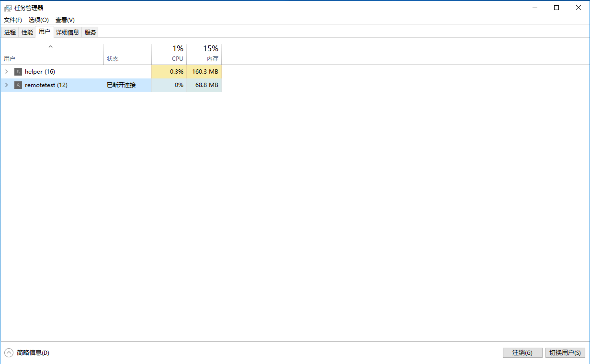
Task: Switch to the 详细信息 tab
Action: [68, 32]
